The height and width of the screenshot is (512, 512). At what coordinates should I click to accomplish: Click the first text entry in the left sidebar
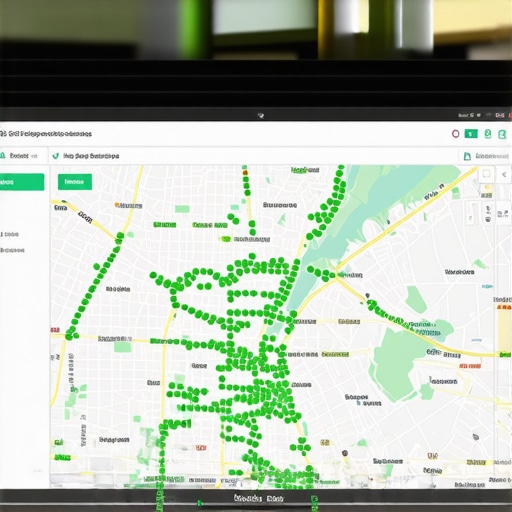(x=10, y=234)
